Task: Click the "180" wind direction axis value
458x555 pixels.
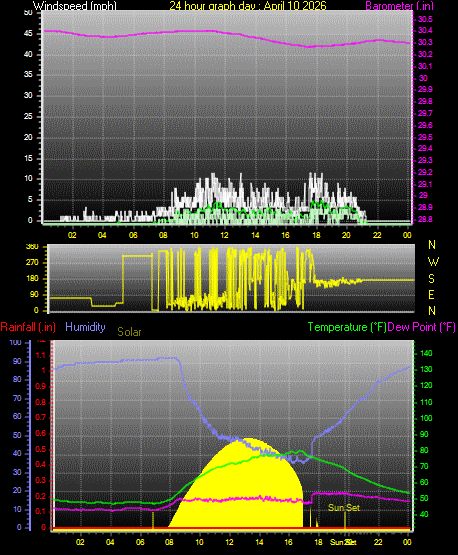Action: [x=32, y=279]
